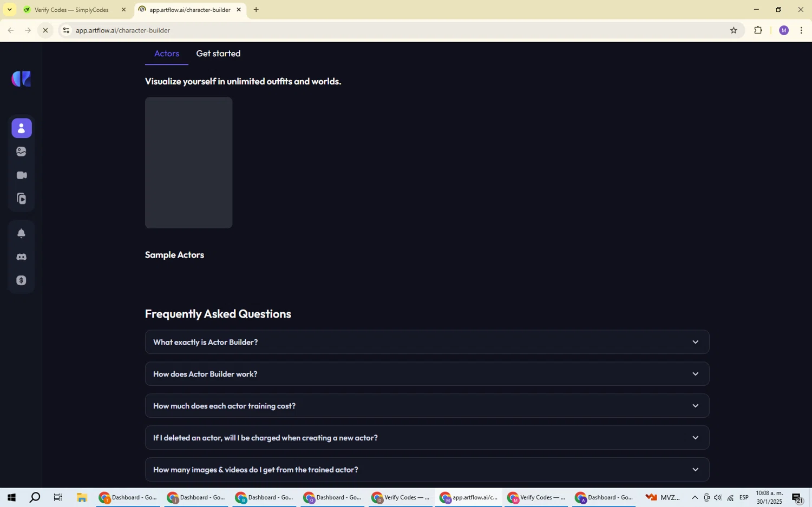
Task: Open the browser extensions puzzle icon
Action: click(x=758, y=30)
